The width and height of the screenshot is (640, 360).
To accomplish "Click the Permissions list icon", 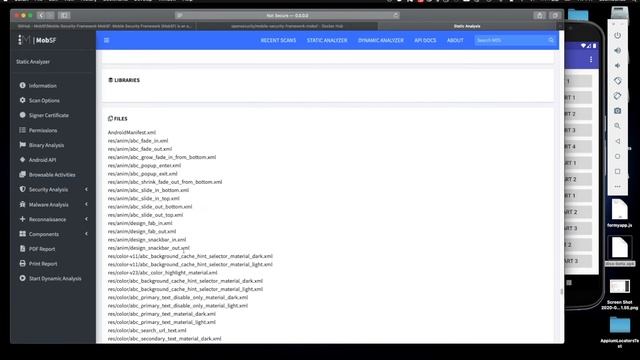I will point(22,130).
